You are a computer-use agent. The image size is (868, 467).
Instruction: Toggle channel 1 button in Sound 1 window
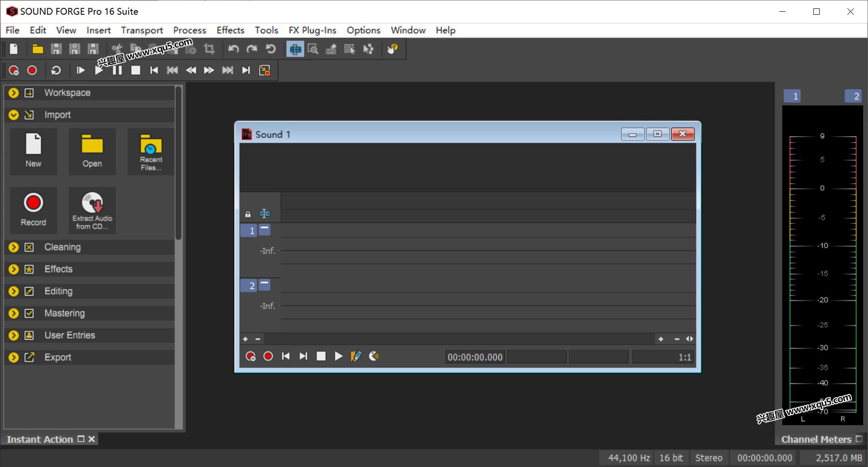click(249, 230)
